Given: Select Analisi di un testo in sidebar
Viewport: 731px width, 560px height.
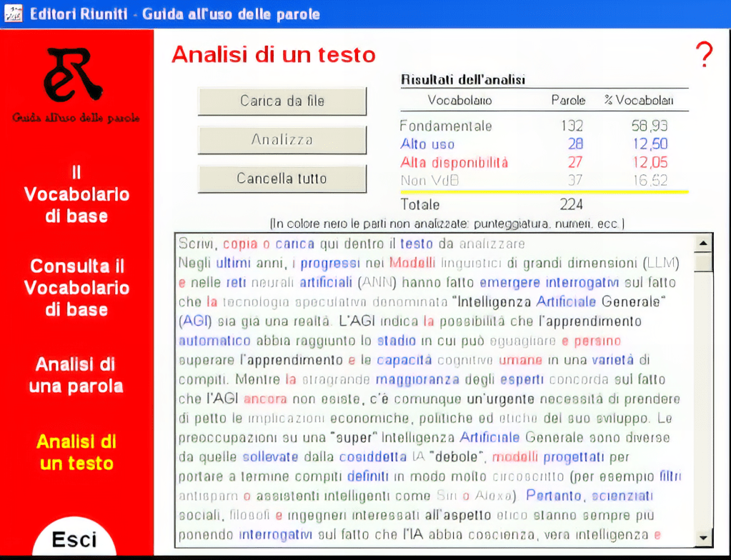Looking at the screenshot, I should (76, 452).
